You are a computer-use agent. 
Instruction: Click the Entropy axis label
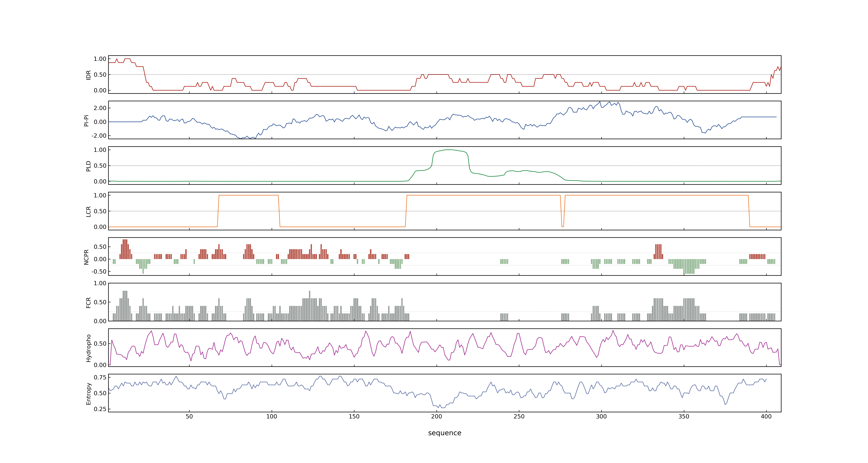point(88,393)
